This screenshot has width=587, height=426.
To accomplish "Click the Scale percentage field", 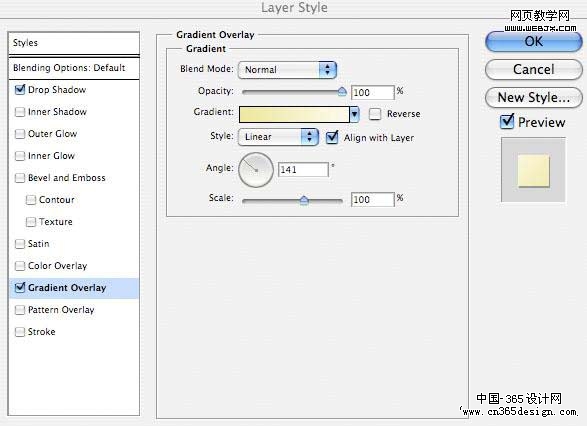I will pos(372,200).
